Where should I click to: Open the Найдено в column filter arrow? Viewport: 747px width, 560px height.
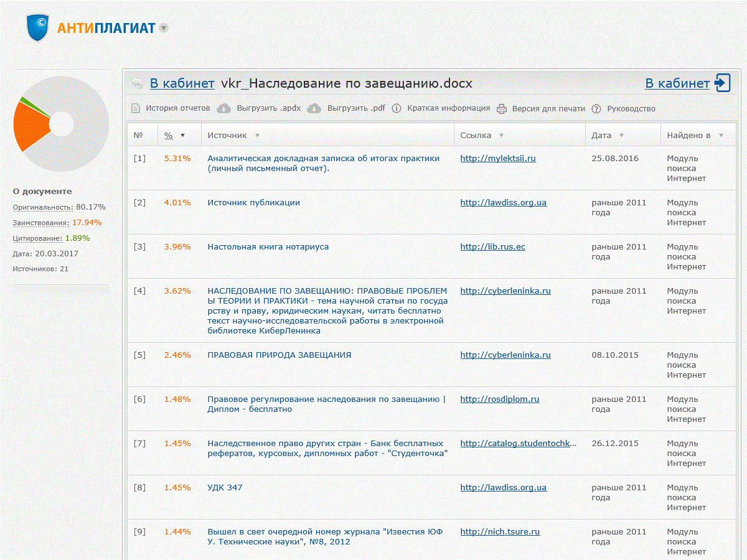click(721, 135)
